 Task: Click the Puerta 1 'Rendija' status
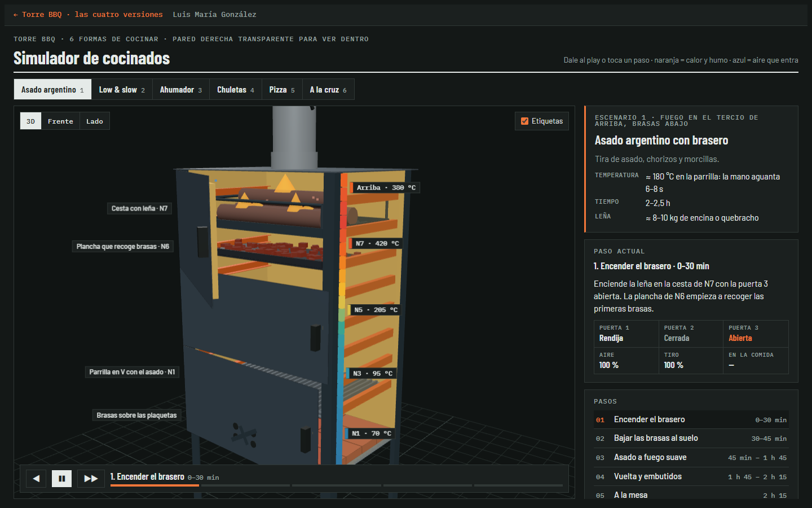pos(611,338)
